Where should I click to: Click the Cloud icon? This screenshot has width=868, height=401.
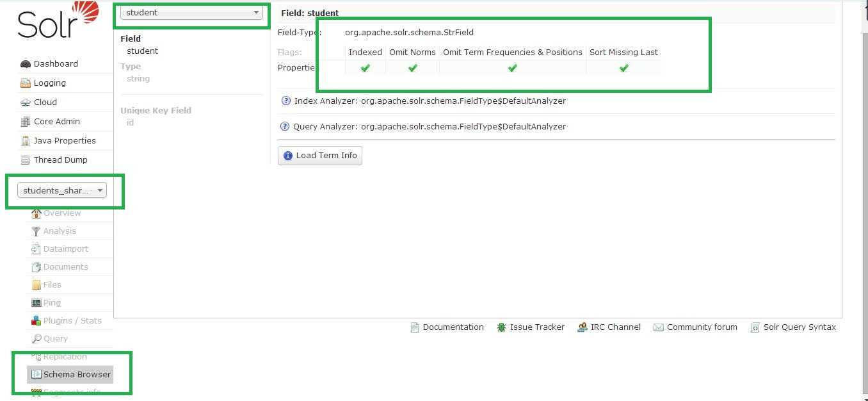coord(26,102)
